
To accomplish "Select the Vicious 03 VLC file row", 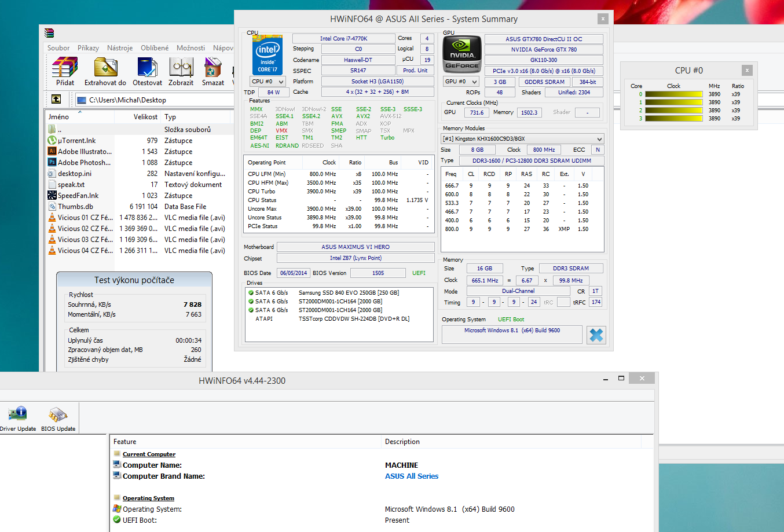I will coord(139,240).
